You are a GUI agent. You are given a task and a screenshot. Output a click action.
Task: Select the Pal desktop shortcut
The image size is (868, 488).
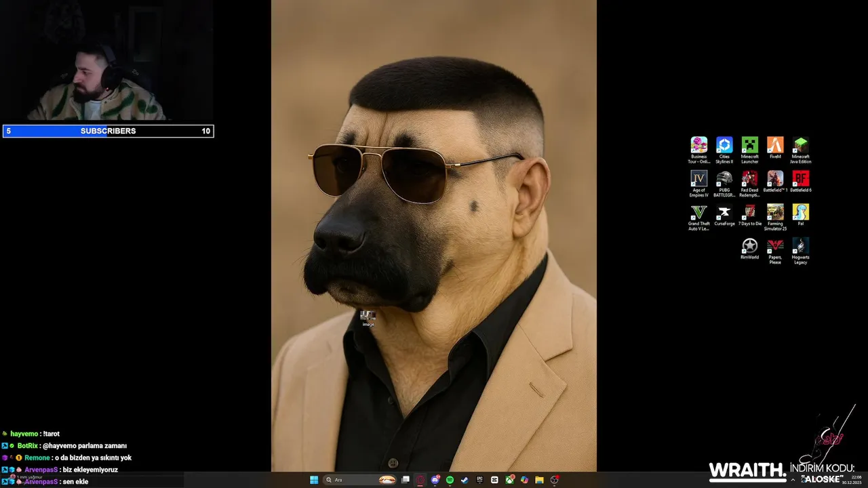pos(800,216)
